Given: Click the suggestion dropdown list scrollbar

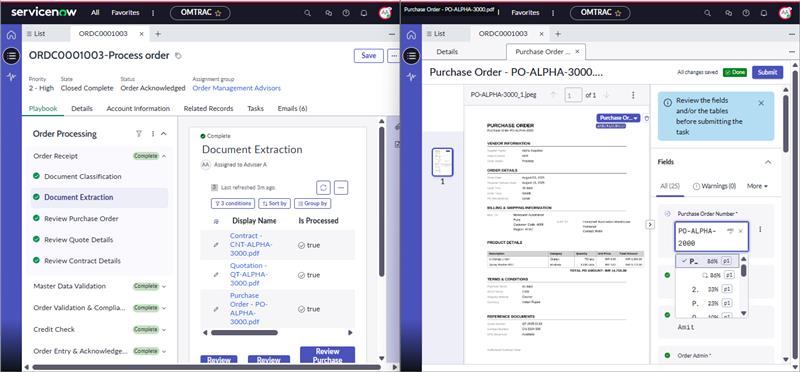Looking at the screenshot, I should tap(743, 270).
